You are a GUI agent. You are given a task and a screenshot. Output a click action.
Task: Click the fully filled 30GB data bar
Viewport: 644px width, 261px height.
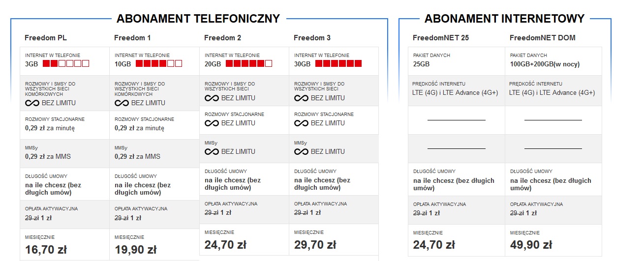(338, 63)
